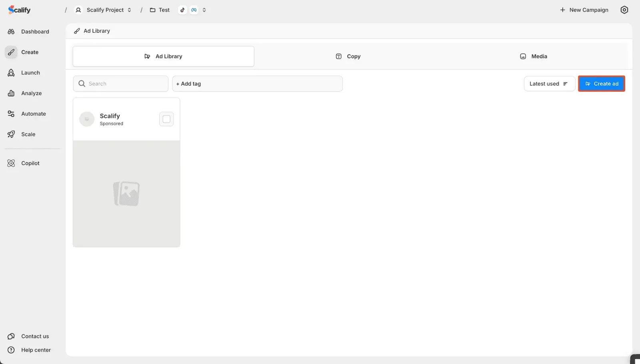Click the Create ad button
Image resolution: width=640 pixels, height=364 pixels.
(601, 84)
